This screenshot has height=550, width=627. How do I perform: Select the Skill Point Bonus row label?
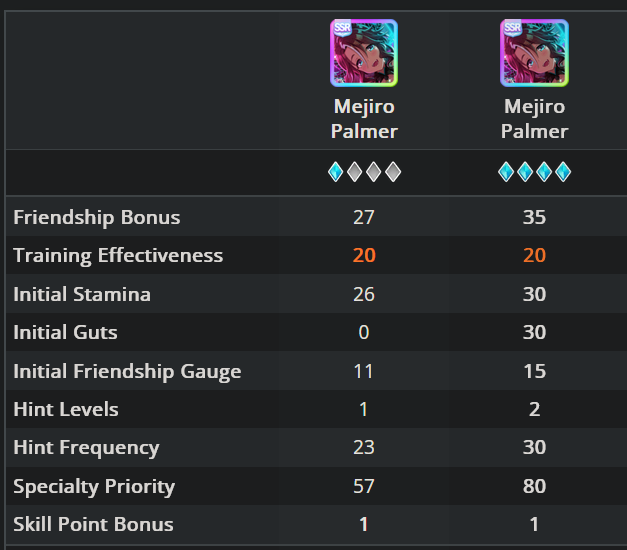point(93,524)
